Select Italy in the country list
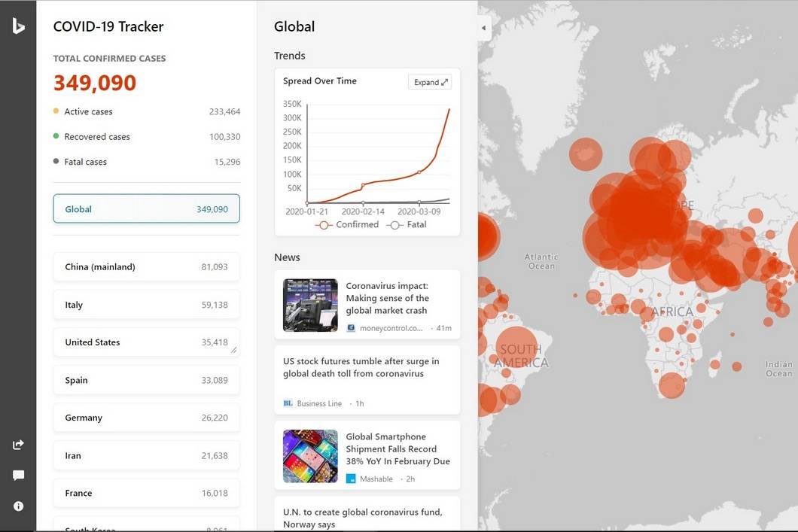The image size is (798, 532). (x=146, y=305)
